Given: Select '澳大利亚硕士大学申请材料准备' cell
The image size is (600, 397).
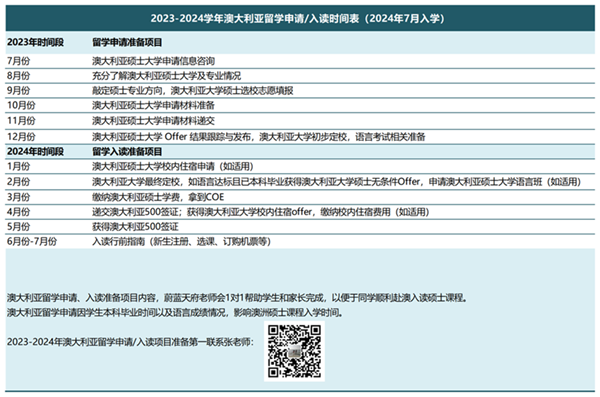Looking at the screenshot, I should pyautogui.click(x=153, y=105).
